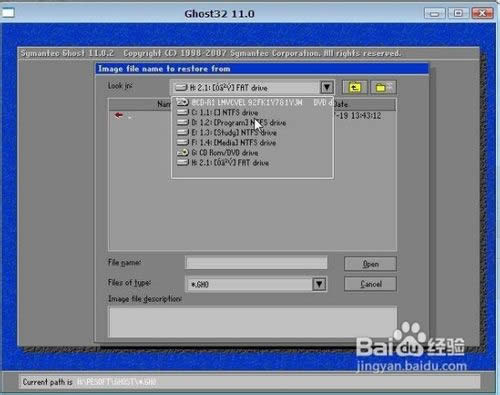
Task: Click the Date column header
Action: point(365,104)
